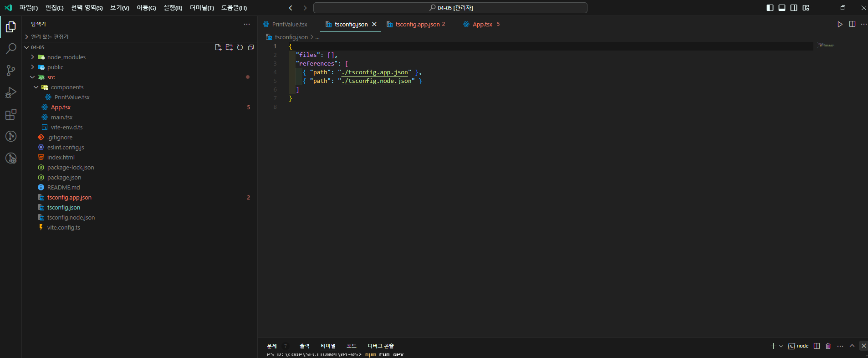The width and height of the screenshot is (868, 358).
Task: Open the Run and Debug view
Action: 11,92
